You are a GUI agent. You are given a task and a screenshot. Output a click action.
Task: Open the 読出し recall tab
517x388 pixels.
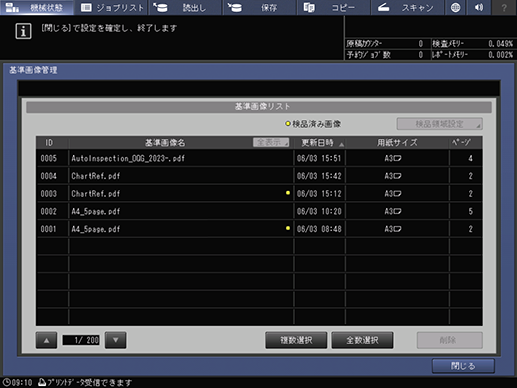tap(185, 7)
